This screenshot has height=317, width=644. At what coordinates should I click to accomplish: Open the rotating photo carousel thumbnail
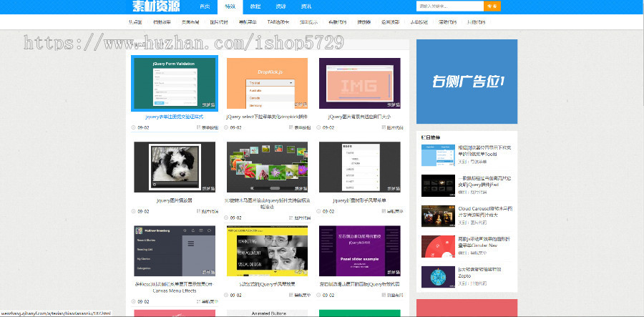coord(267,166)
